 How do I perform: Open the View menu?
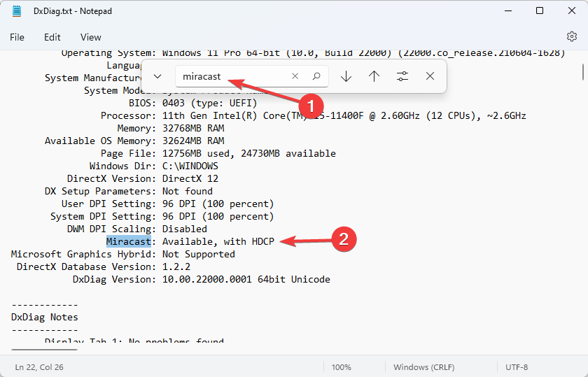tap(90, 37)
